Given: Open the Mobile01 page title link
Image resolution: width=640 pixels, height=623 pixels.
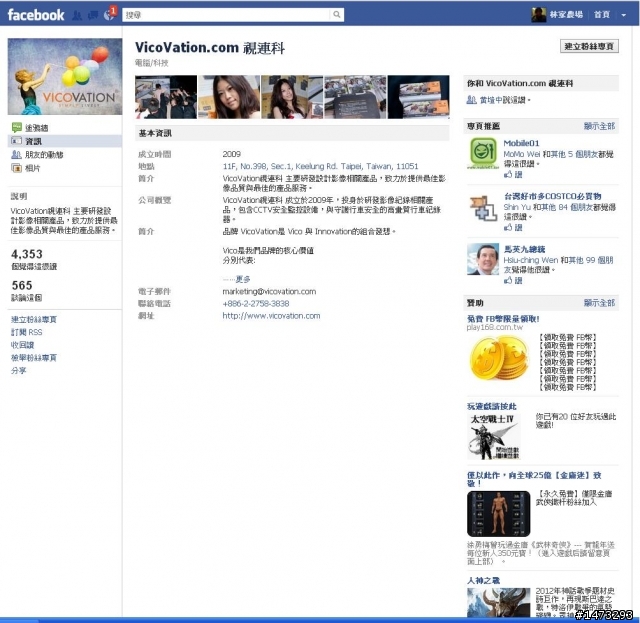Looking at the screenshot, I should pyautogui.click(x=521, y=143).
